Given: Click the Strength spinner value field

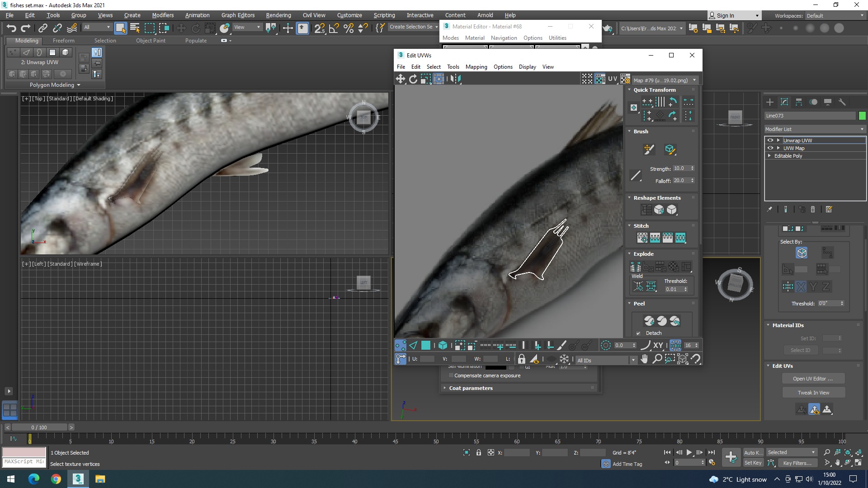Looking at the screenshot, I should pos(680,168).
